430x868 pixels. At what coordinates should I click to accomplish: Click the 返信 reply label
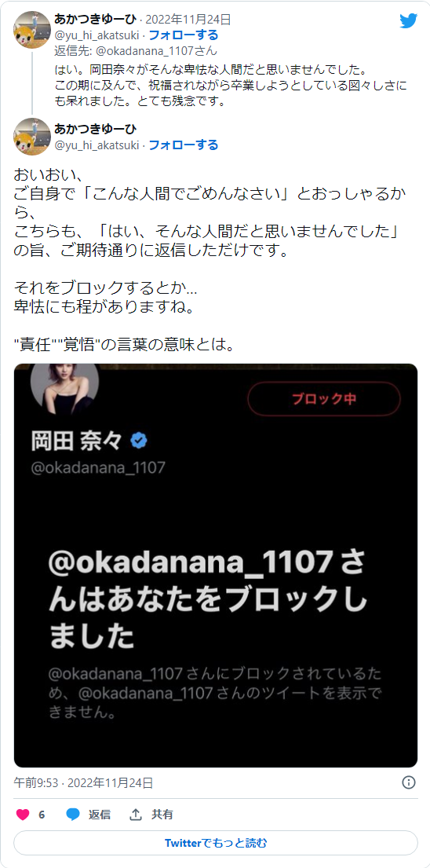[100, 815]
